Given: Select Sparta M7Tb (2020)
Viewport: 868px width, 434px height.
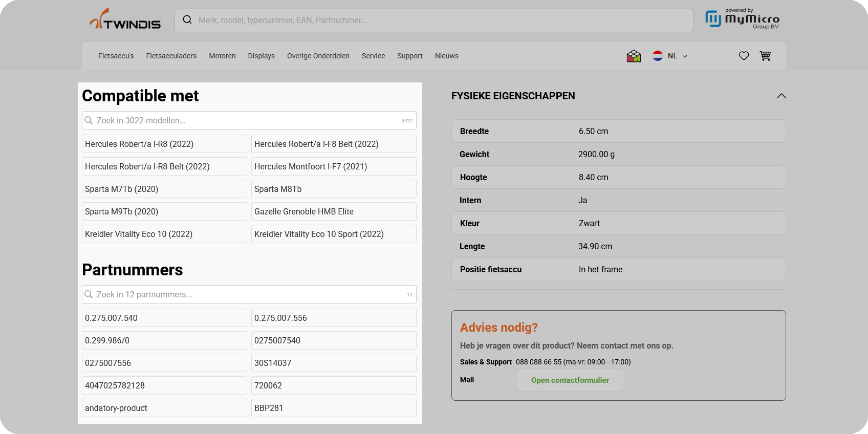Looking at the screenshot, I should (164, 189).
